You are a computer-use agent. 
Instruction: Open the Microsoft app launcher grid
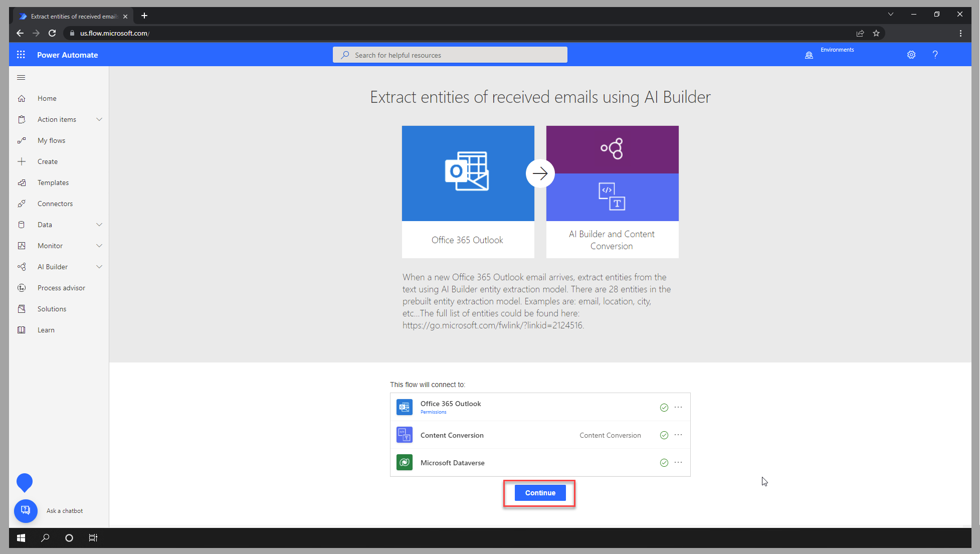coord(21,54)
